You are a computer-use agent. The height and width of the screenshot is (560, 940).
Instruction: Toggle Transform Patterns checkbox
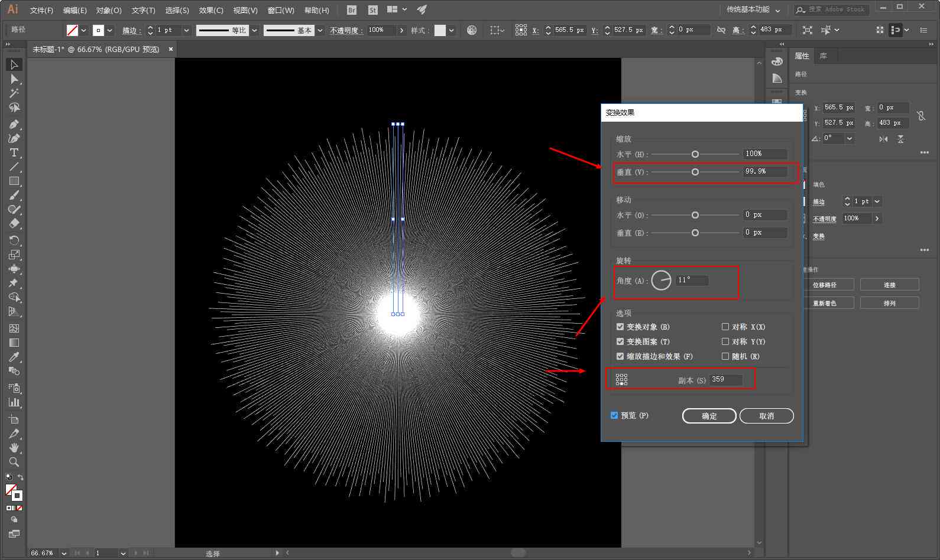pyautogui.click(x=620, y=341)
